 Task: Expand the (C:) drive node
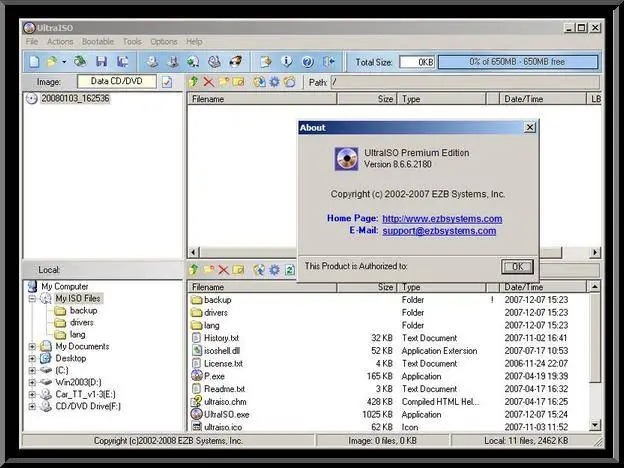[32, 370]
